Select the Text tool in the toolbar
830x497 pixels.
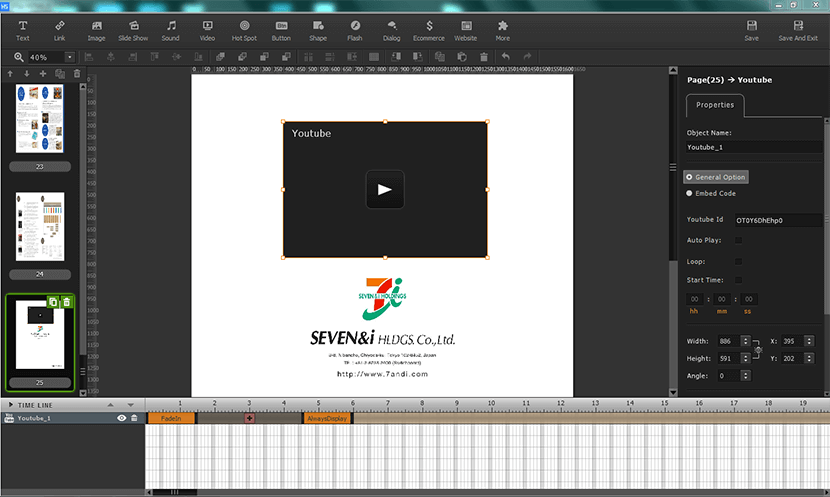23,31
